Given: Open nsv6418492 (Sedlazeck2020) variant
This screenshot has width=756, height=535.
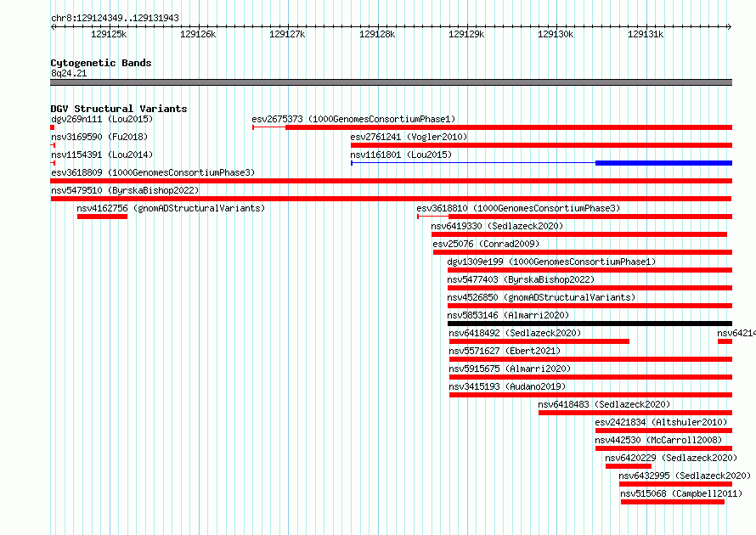Looking at the screenshot, I should click(515, 333).
